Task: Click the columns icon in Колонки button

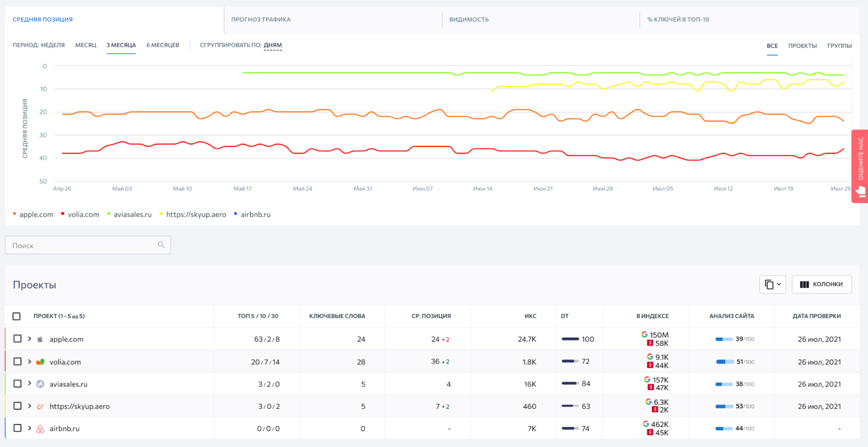Action: click(x=804, y=285)
